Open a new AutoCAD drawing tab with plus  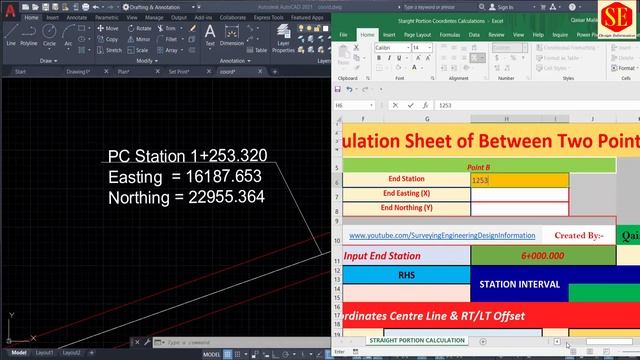click(x=275, y=71)
